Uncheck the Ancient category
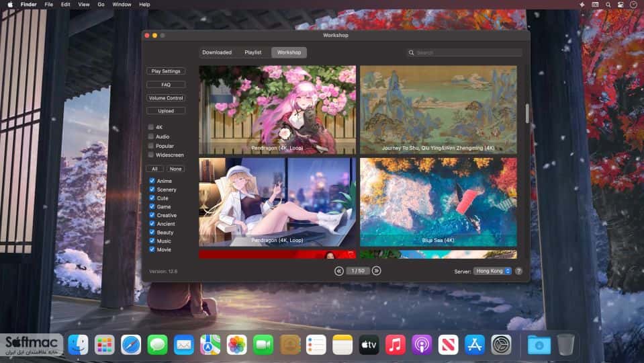The height and width of the screenshot is (363, 644). pyautogui.click(x=152, y=224)
